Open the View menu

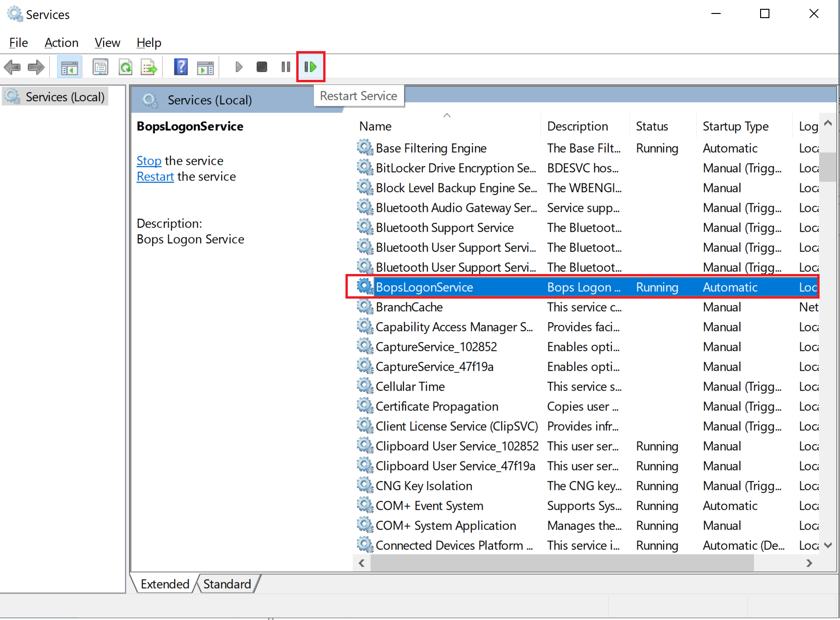[x=107, y=43]
